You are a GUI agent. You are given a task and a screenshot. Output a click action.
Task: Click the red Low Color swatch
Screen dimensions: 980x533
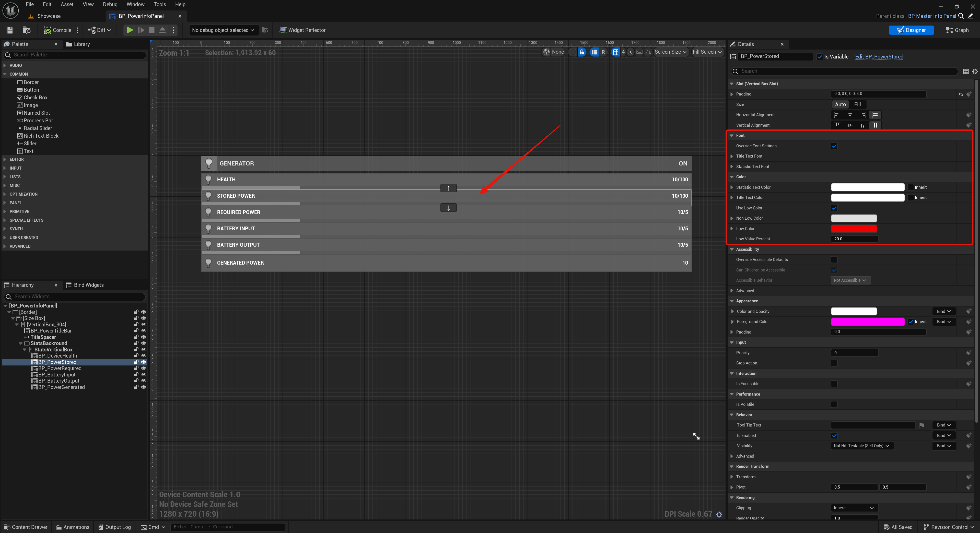pos(854,229)
